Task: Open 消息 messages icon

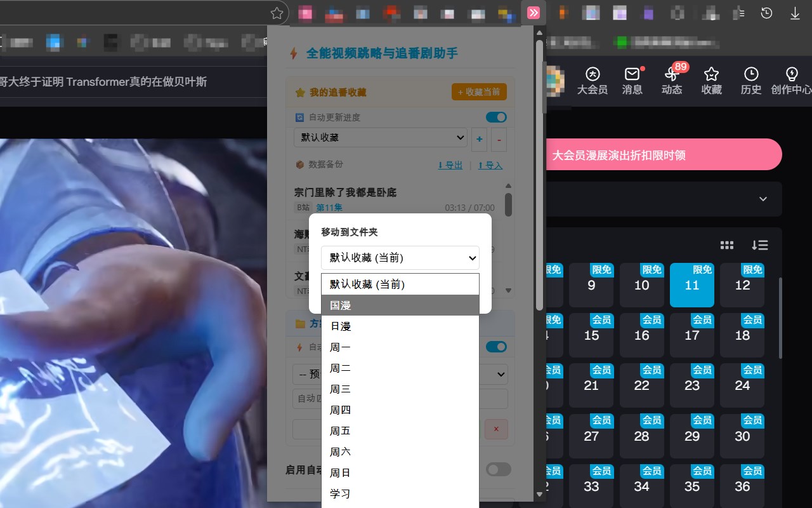Action: (x=632, y=81)
